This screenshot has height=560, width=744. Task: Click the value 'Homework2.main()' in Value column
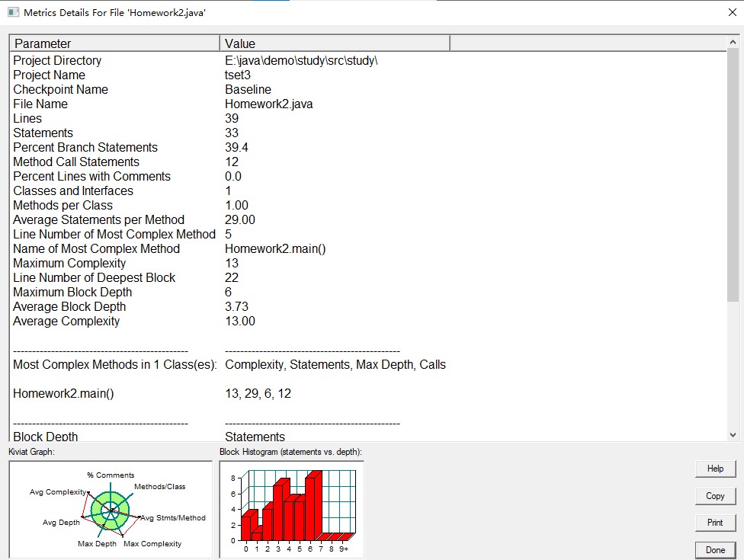(x=275, y=248)
